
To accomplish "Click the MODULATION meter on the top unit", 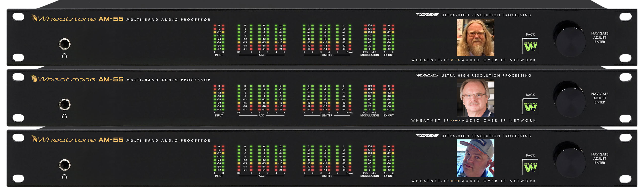I will [370, 40].
